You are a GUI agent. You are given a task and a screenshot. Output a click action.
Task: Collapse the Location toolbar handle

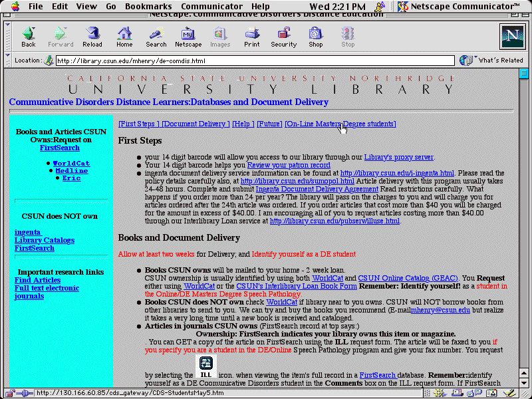pyautogui.click(x=8, y=60)
